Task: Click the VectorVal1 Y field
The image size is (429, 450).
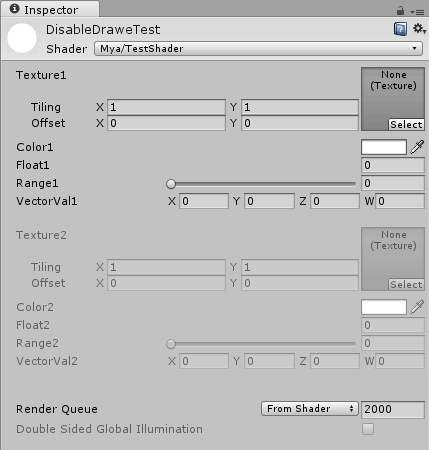Action: click(269, 201)
